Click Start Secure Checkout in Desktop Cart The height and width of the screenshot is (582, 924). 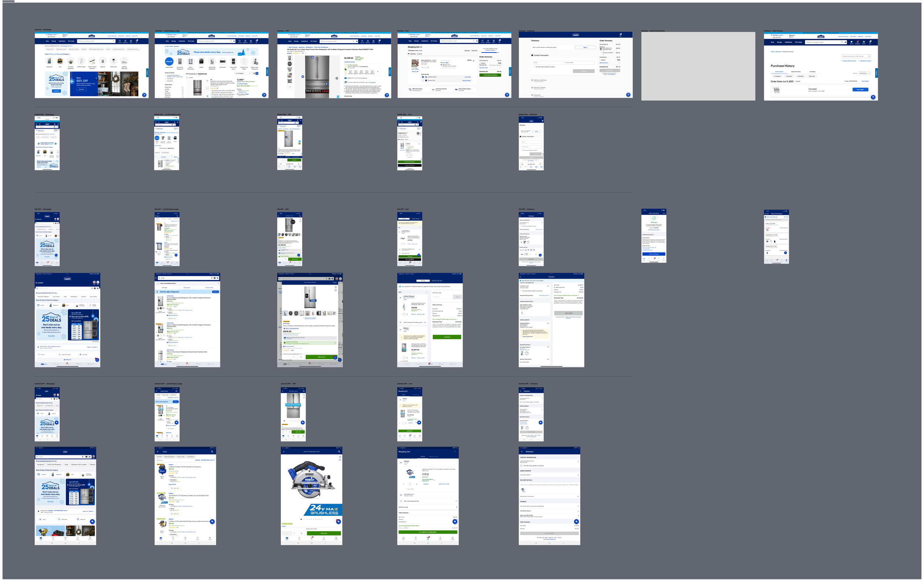(x=490, y=75)
